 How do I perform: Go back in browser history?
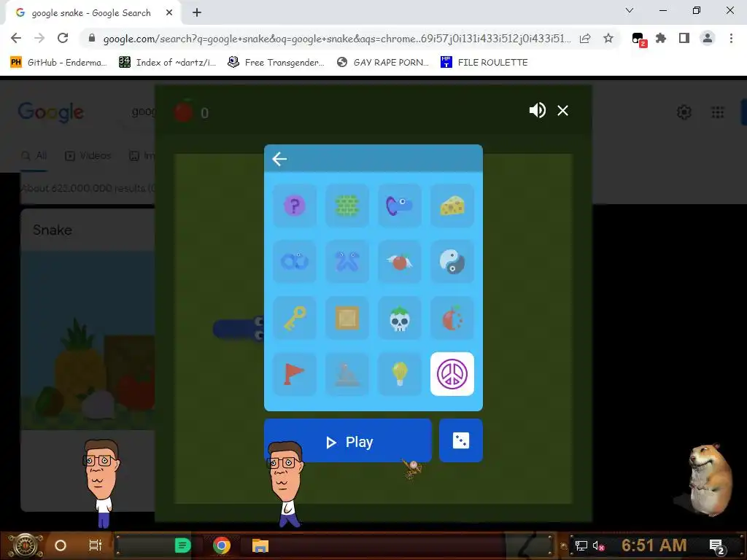16,38
